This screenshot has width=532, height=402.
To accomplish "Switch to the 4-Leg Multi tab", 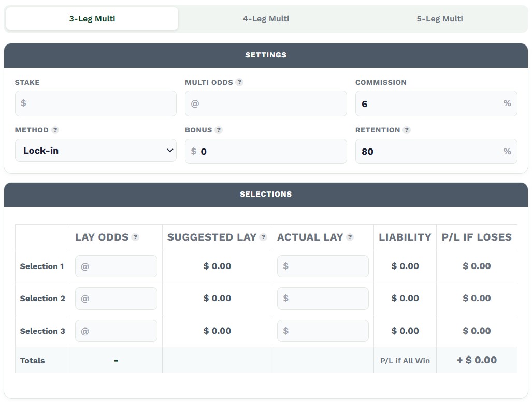I will (x=266, y=19).
